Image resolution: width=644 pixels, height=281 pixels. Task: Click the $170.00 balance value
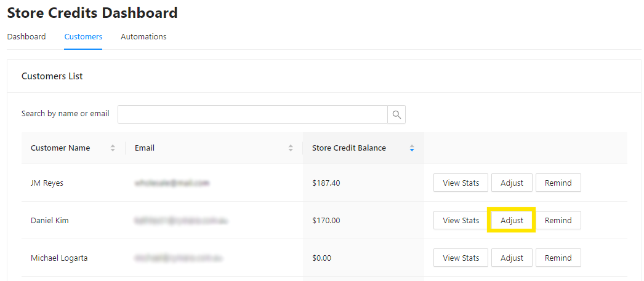pos(326,220)
